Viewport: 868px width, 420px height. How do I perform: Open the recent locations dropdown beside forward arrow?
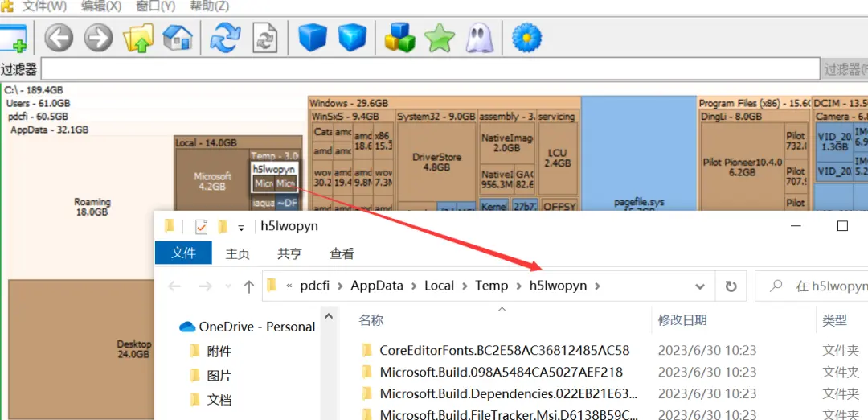tap(228, 286)
